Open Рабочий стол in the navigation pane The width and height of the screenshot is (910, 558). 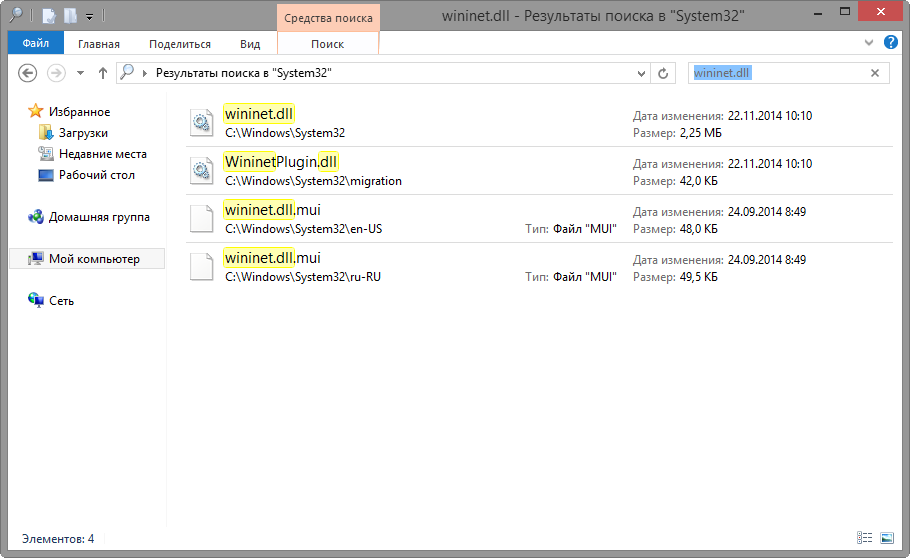(96, 175)
